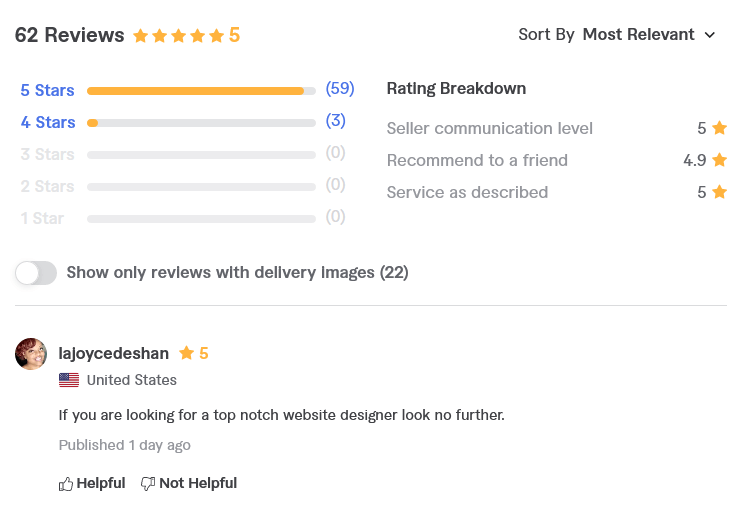Open lajoycedeshan's profile picture
744x505 pixels.
(31, 354)
